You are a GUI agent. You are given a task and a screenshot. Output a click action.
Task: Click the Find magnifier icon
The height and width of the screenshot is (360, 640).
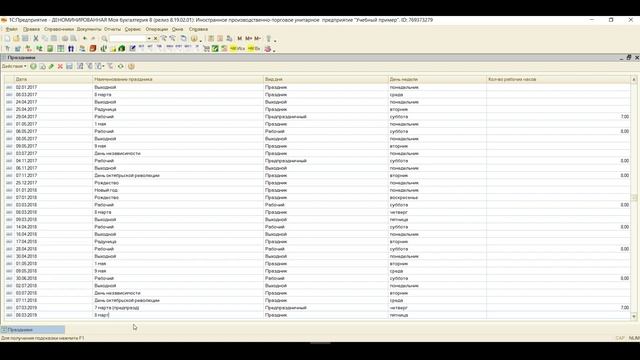tap(104, 38)
